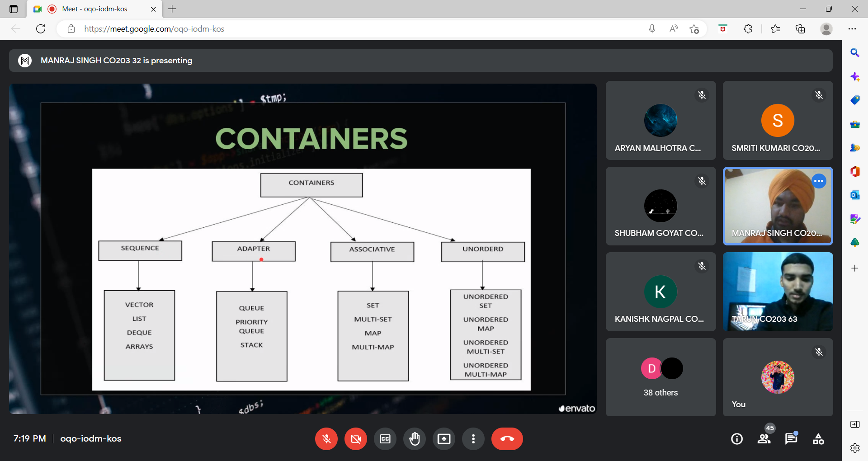Viewport: 868px width, 461px height.
Task: Add this page to favorites star
Action: (x=694, y=29)
